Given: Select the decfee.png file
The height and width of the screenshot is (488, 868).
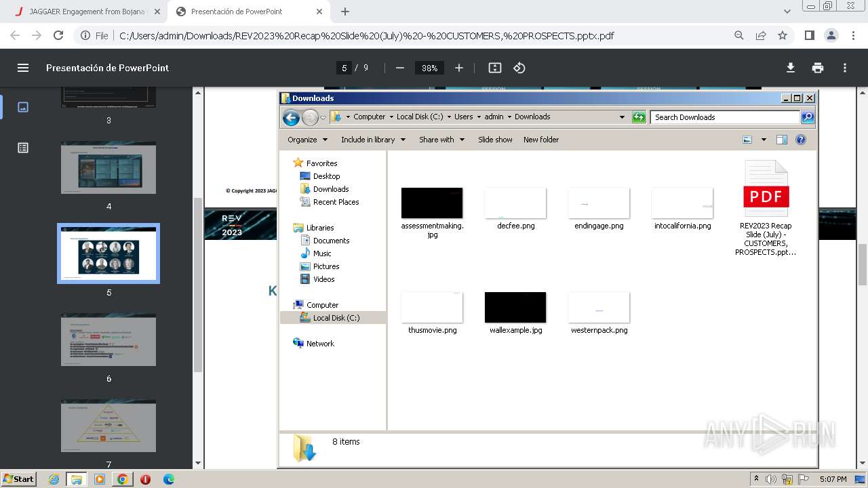Looking at the screenshot, I should pyautogui.click(x=515, y=209).
